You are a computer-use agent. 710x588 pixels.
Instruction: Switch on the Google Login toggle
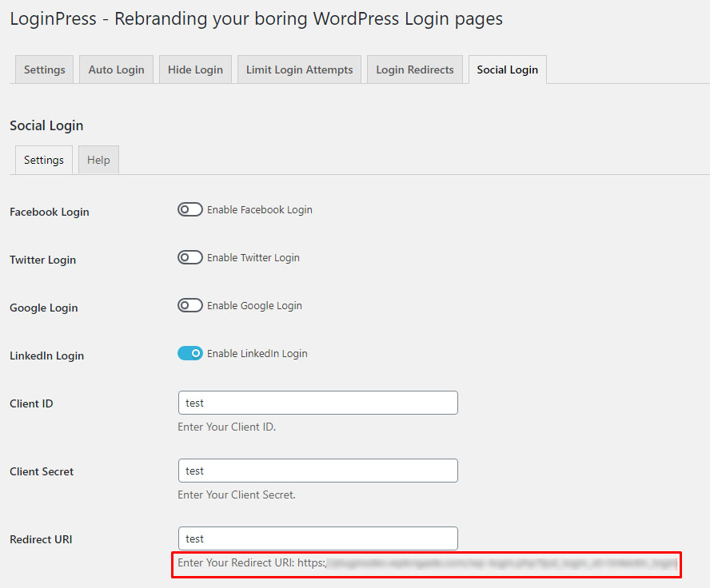tap(190, 305)
